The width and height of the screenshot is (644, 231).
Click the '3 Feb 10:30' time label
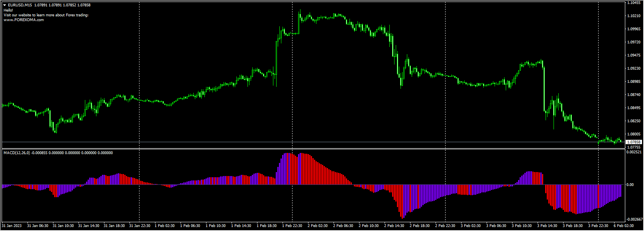coord(522,226)
